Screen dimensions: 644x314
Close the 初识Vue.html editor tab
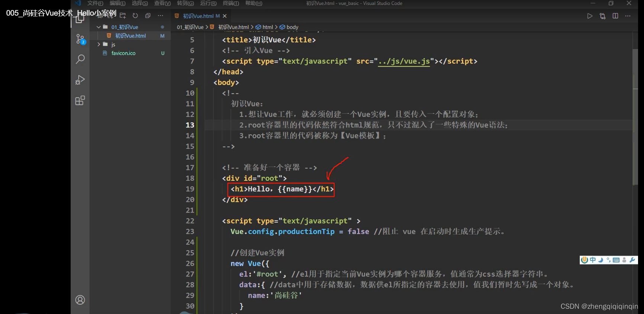point(225,16)
